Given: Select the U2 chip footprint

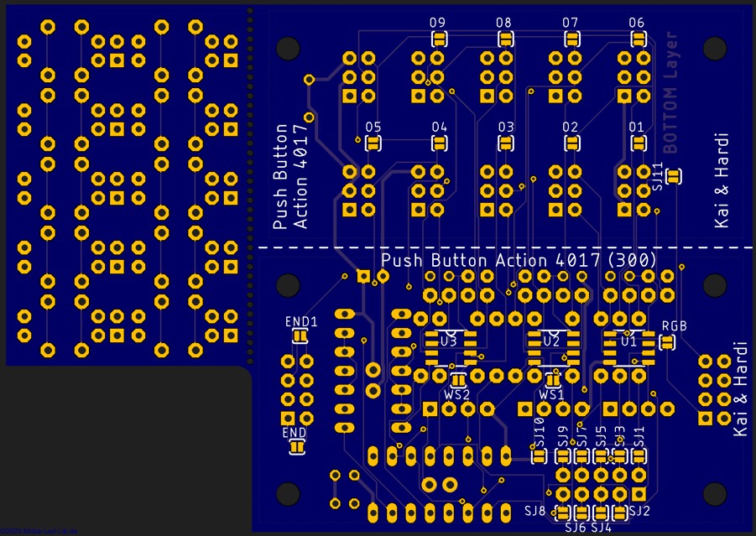Looking at the screenshot, I should tap(550, 347).
